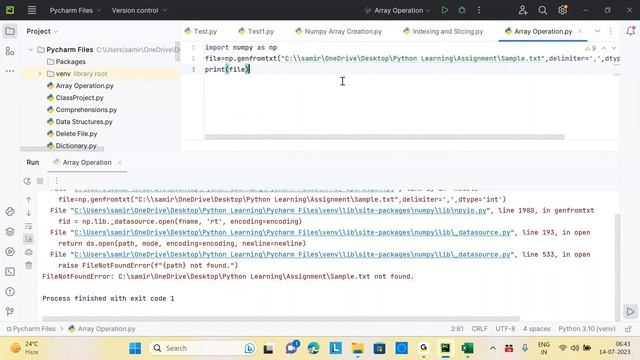Open Pycharm Files project dropdown
Screen dimensions: 640x360
[x=75, y=10]
